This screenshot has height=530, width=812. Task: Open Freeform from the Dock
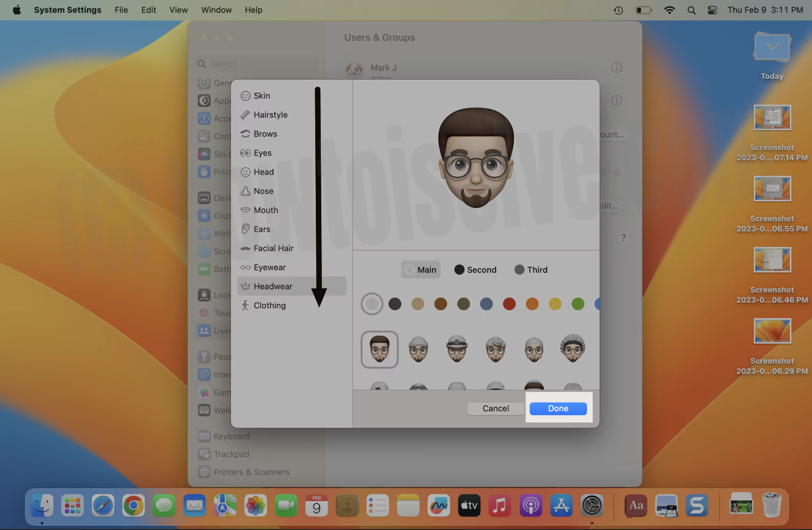439,506
